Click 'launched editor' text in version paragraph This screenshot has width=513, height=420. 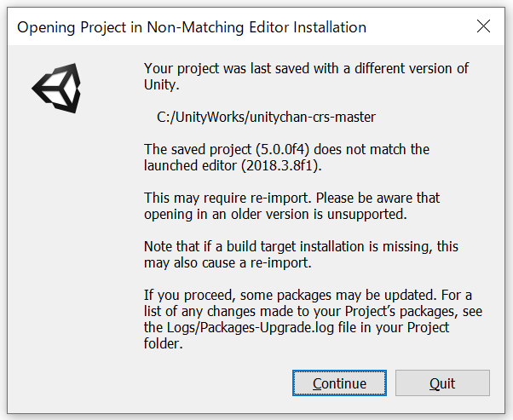(190, 165)
